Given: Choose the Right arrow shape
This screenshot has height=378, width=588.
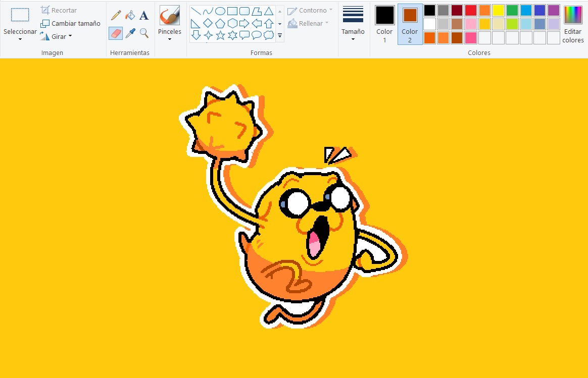Looking at the screenshot, I should 244,24.
